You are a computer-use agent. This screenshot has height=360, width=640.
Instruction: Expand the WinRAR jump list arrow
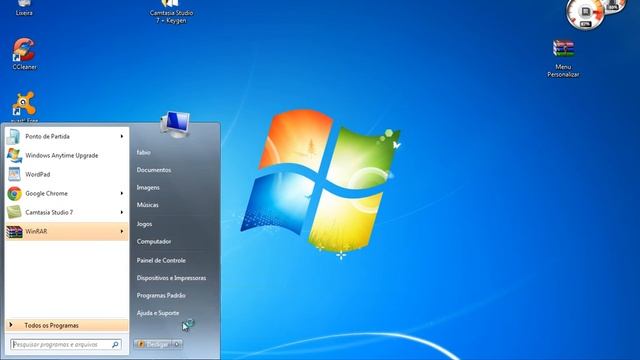coord(122,231)
